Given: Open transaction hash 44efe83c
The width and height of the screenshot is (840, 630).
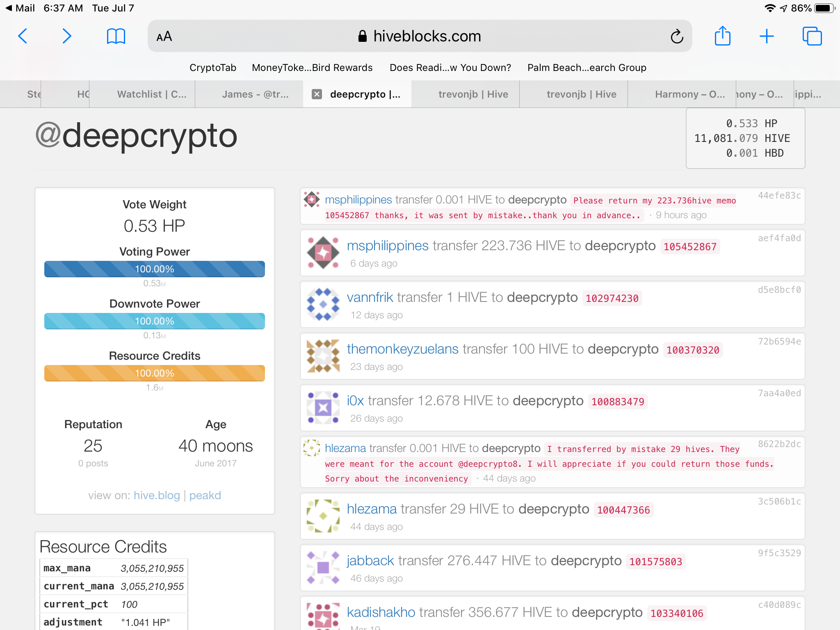Looking at the screenshot, I should tap(779, 196).
